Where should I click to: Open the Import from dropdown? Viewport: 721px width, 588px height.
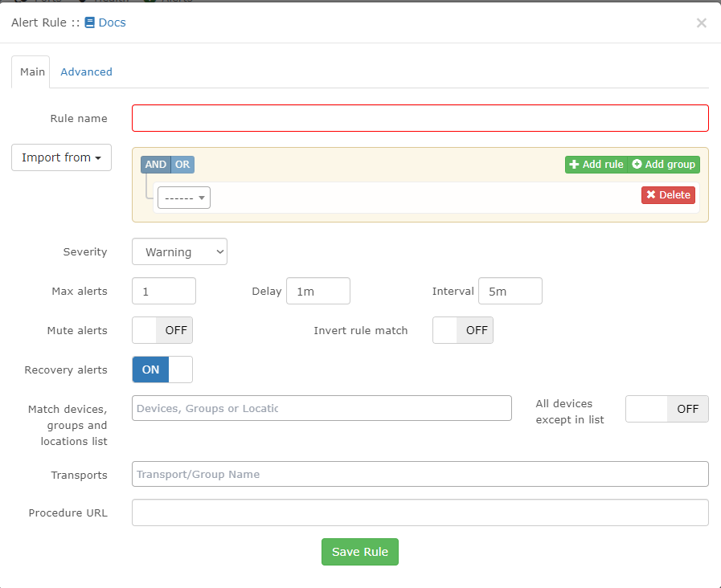(x=61, y=157)
